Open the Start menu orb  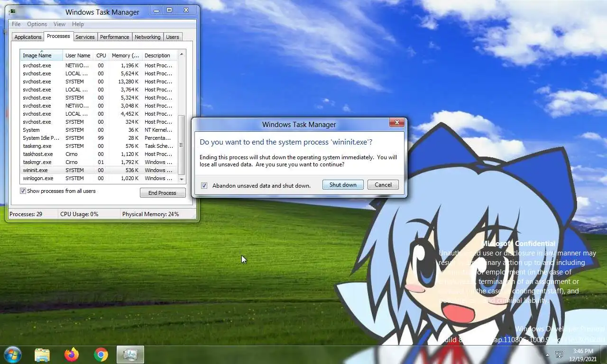(12, 354)
